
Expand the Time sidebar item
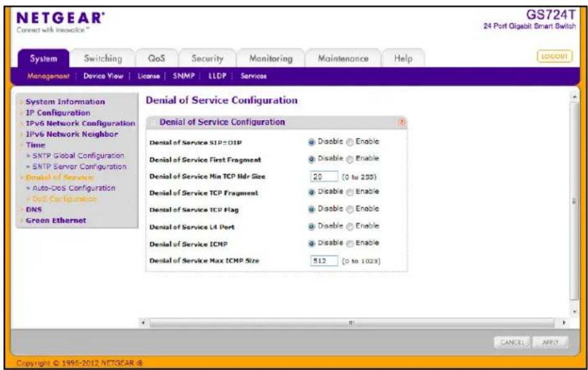35,145
